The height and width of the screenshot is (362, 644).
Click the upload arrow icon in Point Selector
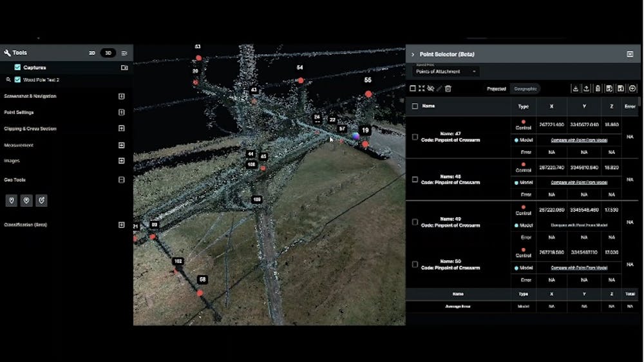coord(587,88)
